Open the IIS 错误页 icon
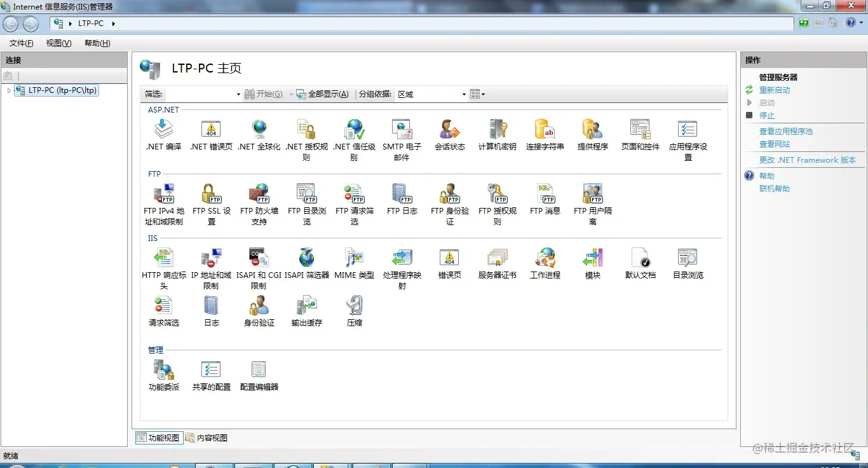868x468 pixels. [x=450, y=258]
